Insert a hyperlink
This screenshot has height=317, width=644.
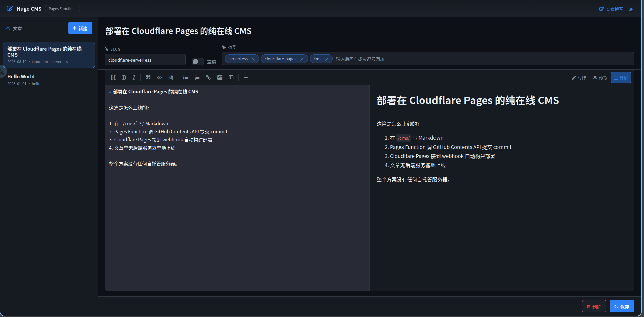tap(208, 77)
